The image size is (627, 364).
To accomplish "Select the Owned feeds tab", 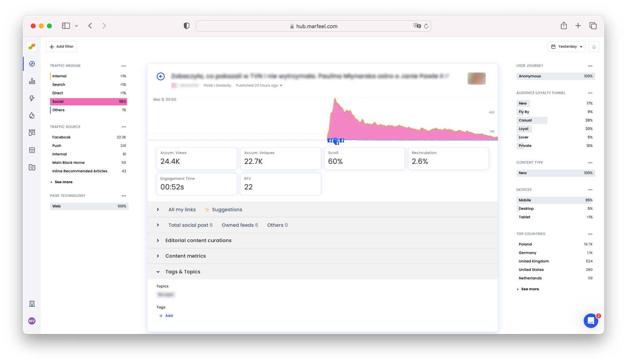I will 239,225.
